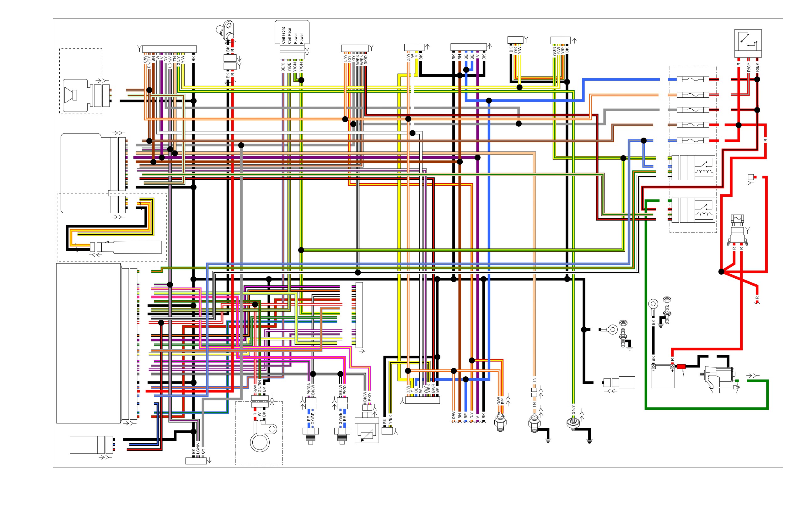Screen dimensions: 812x530
Task: Select the W/BN wire label
Action: [x=362, y=60]
